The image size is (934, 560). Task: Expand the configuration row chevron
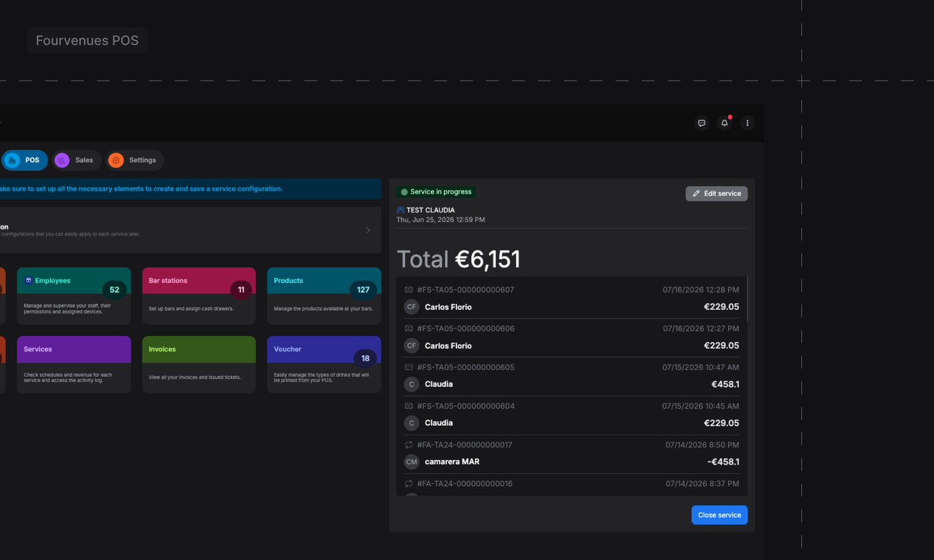pos(368,230)
